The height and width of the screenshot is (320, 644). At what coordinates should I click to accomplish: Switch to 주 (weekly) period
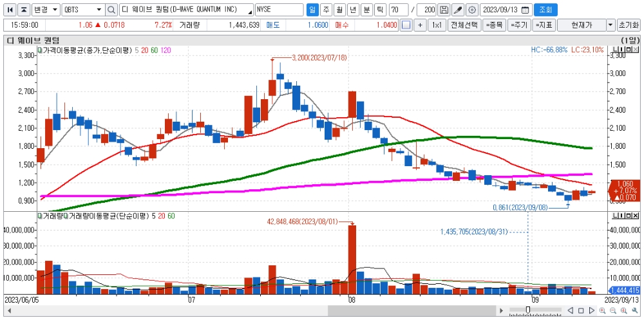(326, 10)
